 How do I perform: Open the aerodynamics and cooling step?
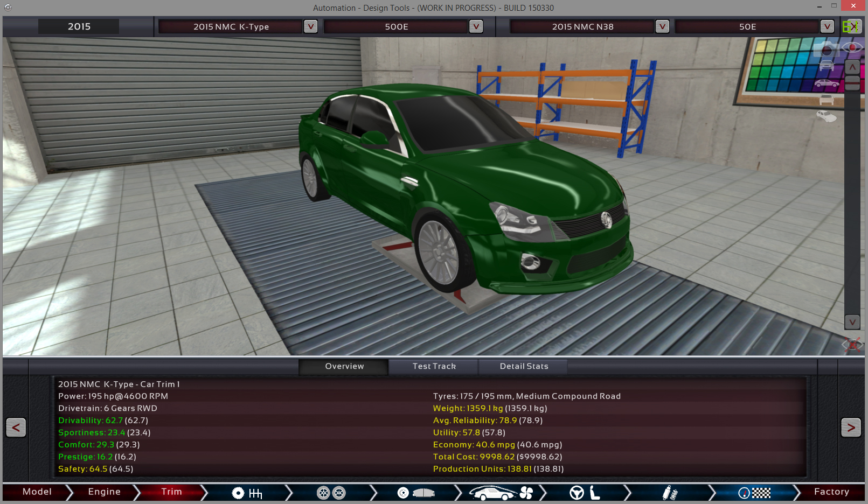point(501,493)
